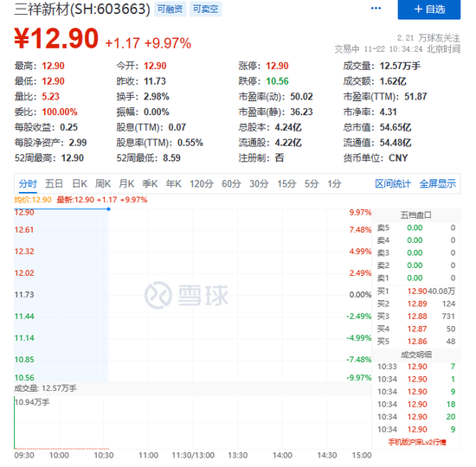Image resolution: width=476 pixels, height=467 pixels.
Task: Click the current price ¥12.90
Action: point(56,39)
